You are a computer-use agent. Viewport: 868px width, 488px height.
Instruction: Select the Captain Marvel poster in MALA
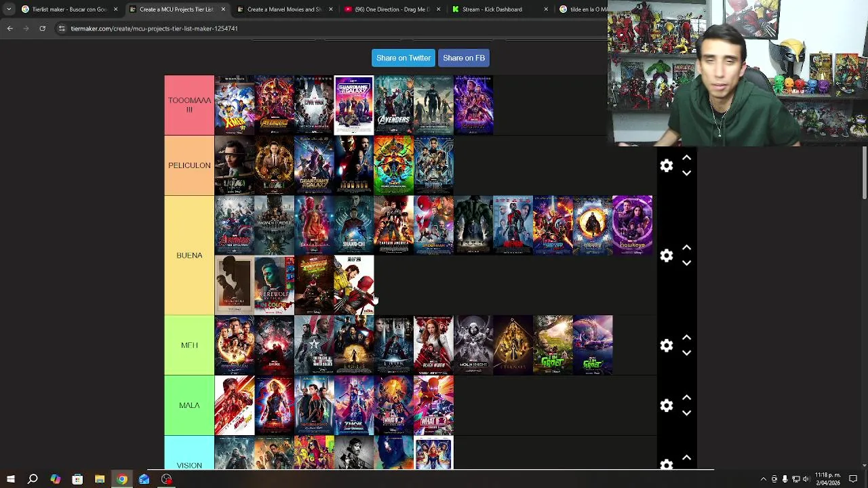[x=275, y=405]
